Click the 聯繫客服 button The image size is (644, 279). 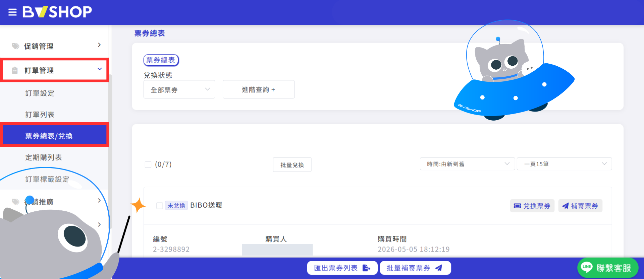coord(608,267)
